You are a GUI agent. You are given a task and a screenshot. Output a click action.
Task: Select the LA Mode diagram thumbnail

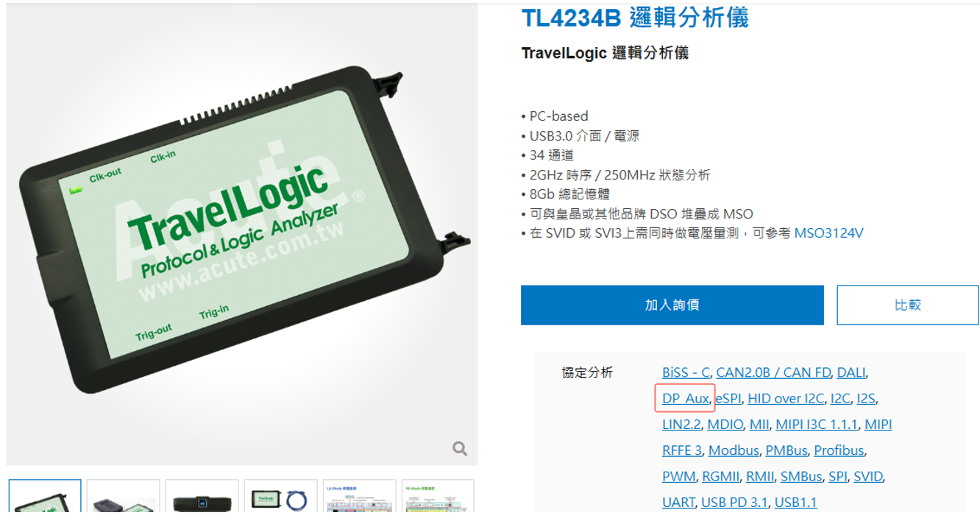pos(359,496)
